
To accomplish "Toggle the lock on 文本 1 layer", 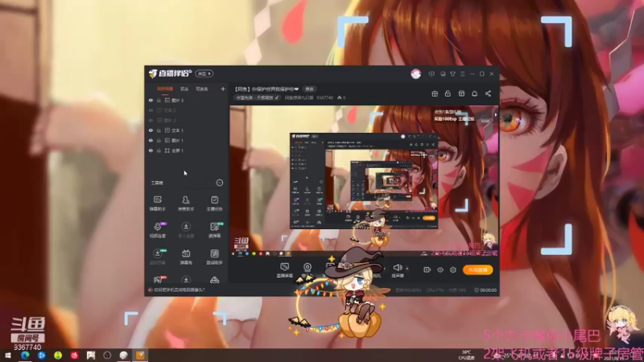I will point(159,130).
